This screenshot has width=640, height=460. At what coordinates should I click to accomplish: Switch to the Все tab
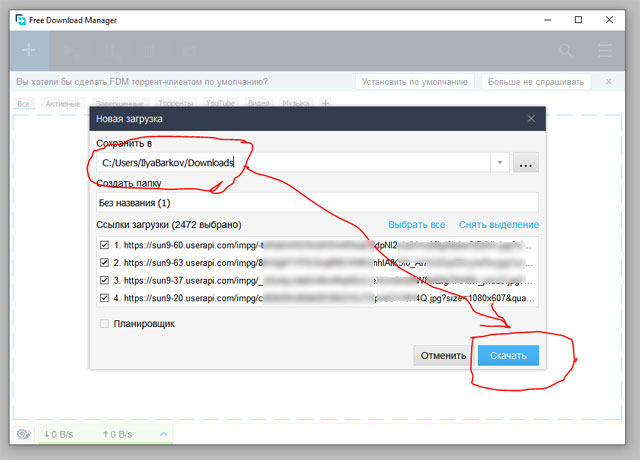pyautogui.click(x=24, y=104)
